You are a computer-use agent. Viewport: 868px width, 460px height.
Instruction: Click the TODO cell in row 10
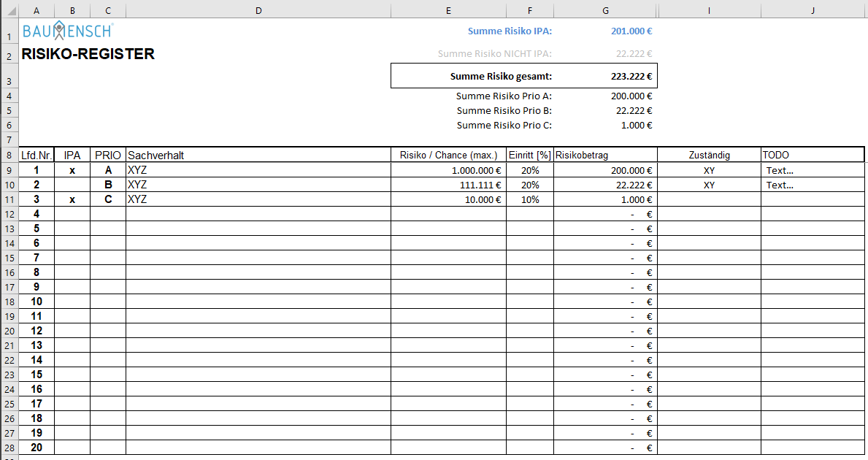813,185
